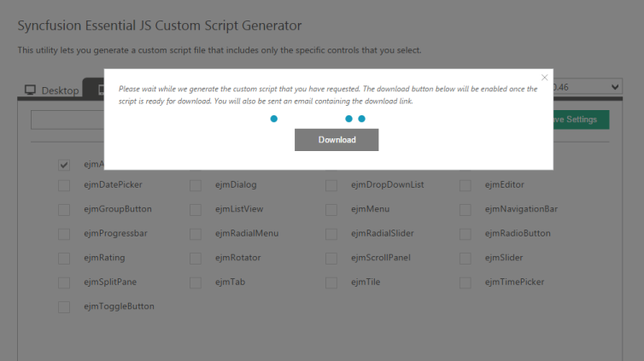Click the ejmDropDownList label text
Screen dimensions: 644x361
coord(387,184)
